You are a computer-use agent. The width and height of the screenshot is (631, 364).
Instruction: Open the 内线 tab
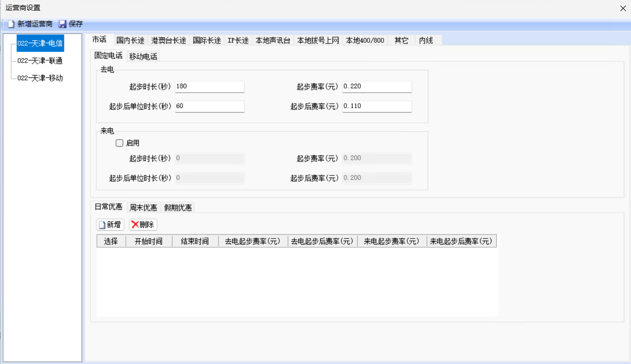426,40
